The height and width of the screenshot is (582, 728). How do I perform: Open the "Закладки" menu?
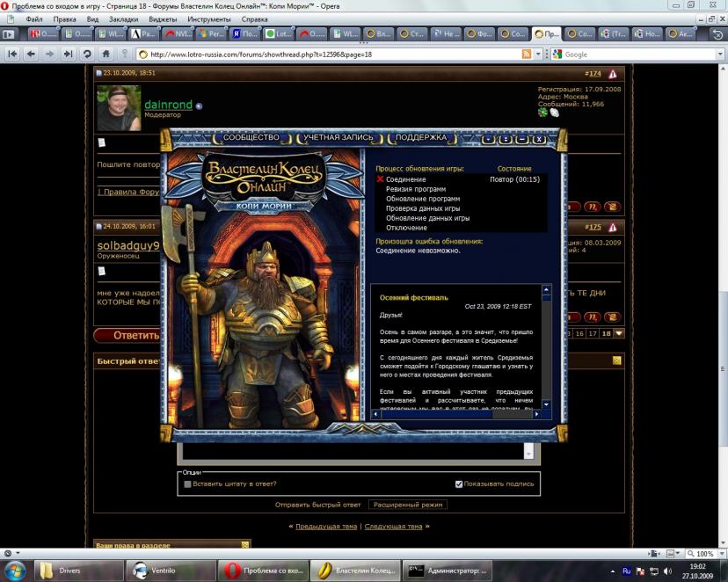pos(122,18)
